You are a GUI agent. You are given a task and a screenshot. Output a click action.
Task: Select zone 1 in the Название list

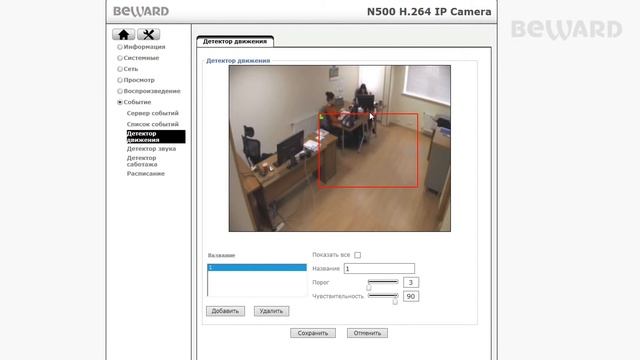(x=257, y=268)
